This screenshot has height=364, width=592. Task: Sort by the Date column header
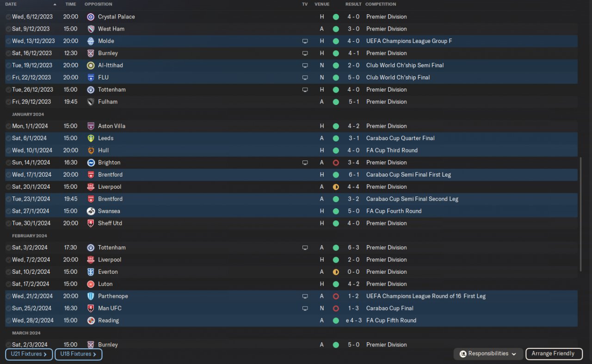pyautogui.click(x=11, y=4)
